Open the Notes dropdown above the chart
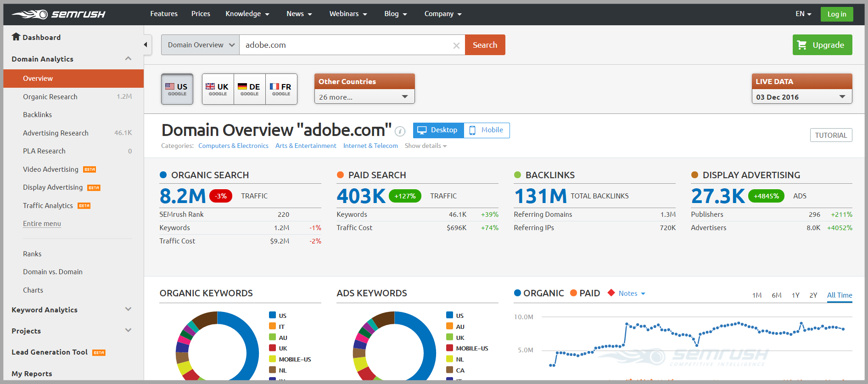This screenshot has width=868, height=384. pyautogui.click(x=632, y=294)
